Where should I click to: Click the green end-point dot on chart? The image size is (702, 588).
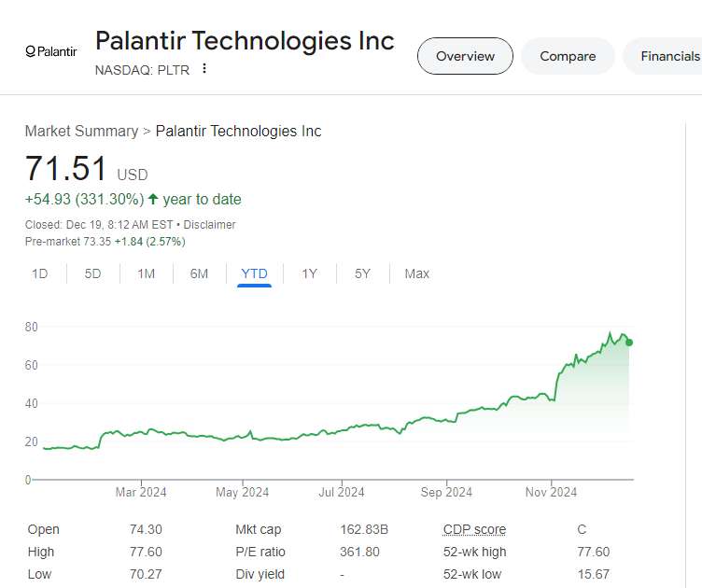click(629, 343)
